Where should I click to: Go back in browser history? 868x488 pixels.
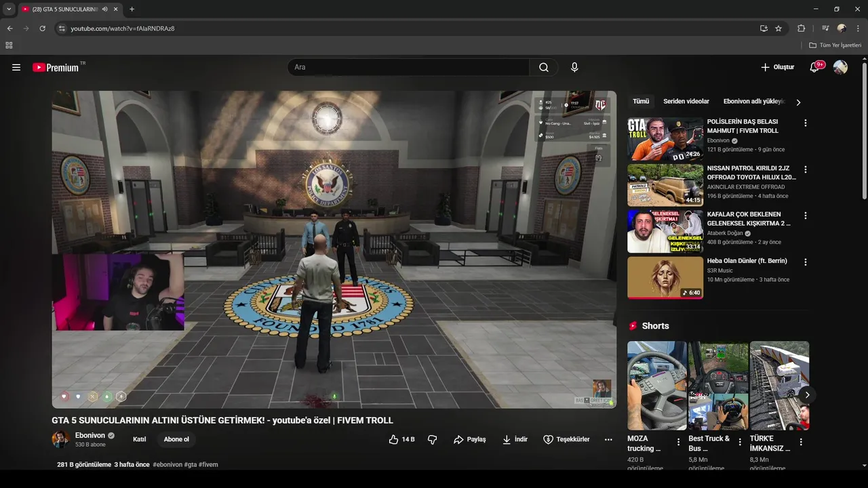[9, 28]
